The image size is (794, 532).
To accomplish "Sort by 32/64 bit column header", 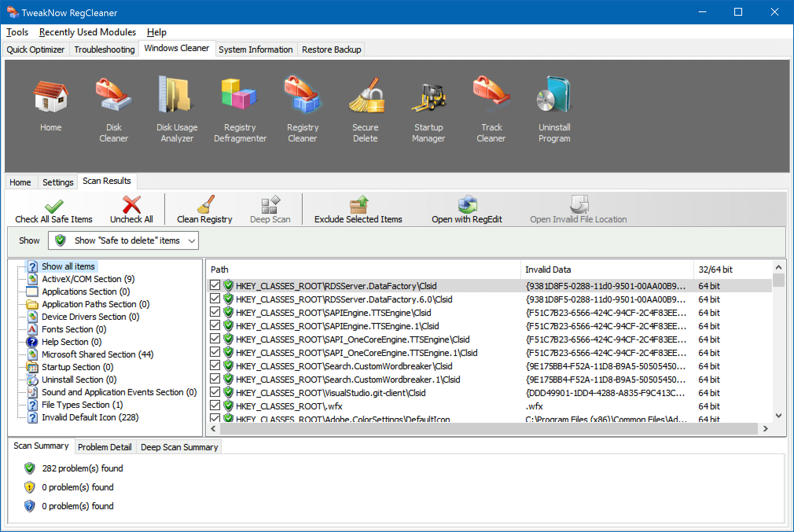I will click(x=733, y=270).
